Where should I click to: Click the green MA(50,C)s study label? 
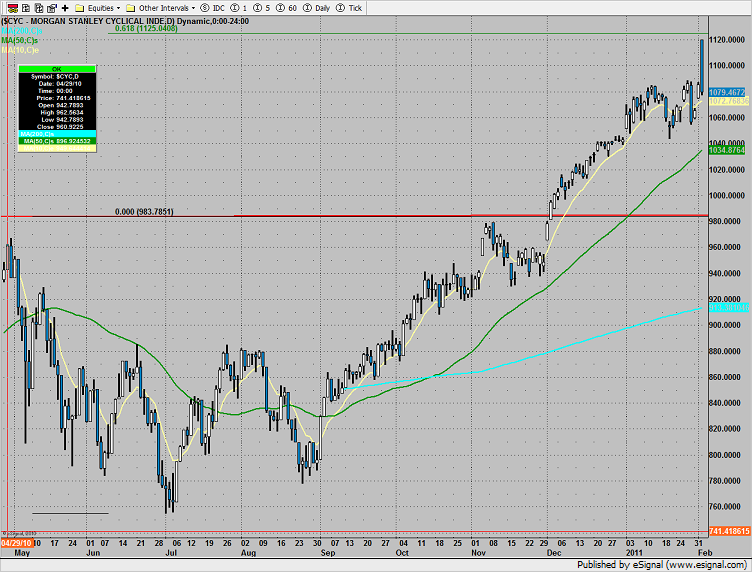tap(20, 41)
